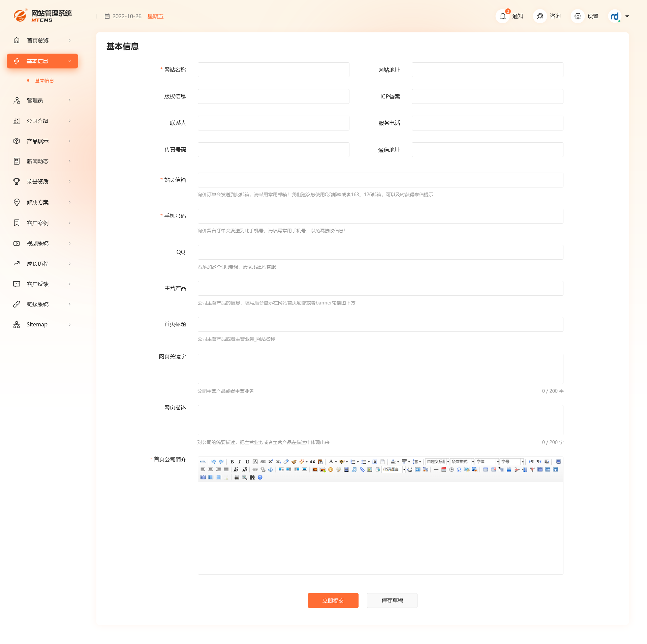Open text highlight color dropdown arrow
The image size is (647, 644).
[347, 462]
